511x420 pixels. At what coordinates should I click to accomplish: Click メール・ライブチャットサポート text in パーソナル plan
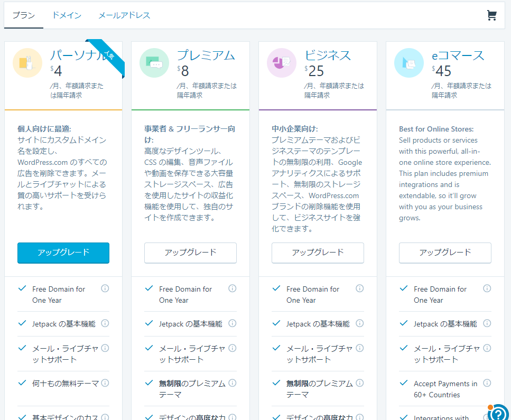click(x=65, y=354)
